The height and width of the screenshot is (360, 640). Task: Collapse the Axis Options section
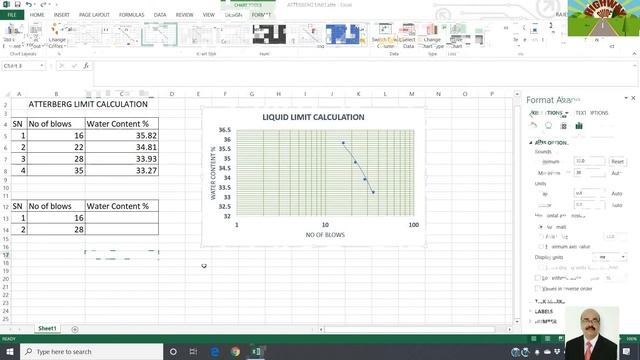pos(531,142)
